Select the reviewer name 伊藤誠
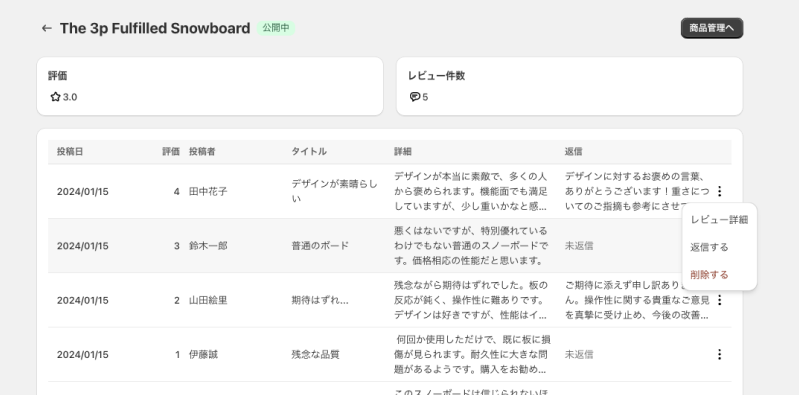Viewport: 799px width, 395px height. pos(203,354)
